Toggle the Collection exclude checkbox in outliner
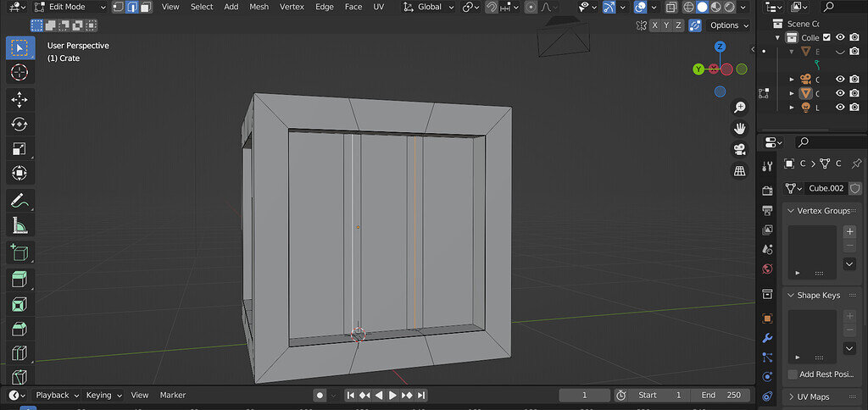The width and height of the screenshot is (868, 410). (826, 37)
